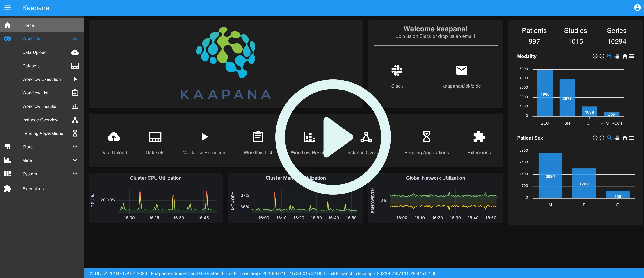Viewport: 644px width, 278px height.
Task: Click the Extensions puzzle icon in sidebar
Action: pos(7,189)
